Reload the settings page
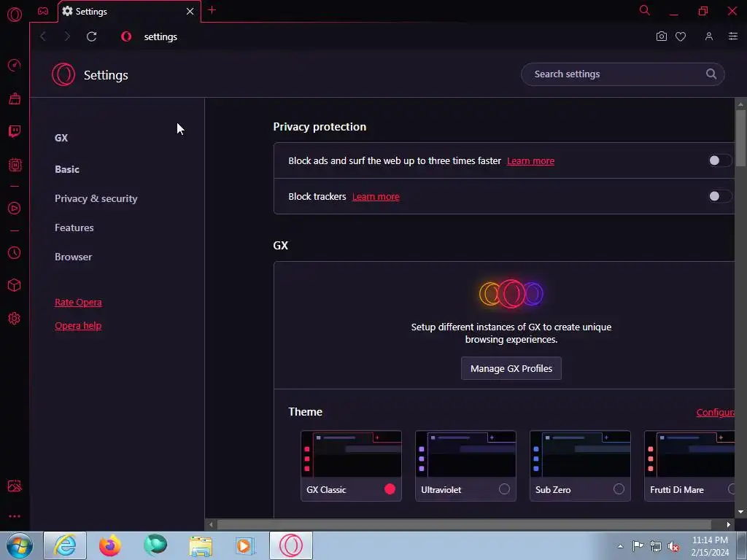The image size is (747, 560). click(91, 36)
